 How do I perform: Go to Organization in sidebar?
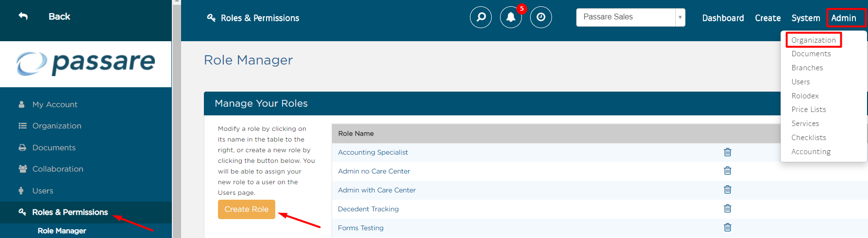coord(57,126)
